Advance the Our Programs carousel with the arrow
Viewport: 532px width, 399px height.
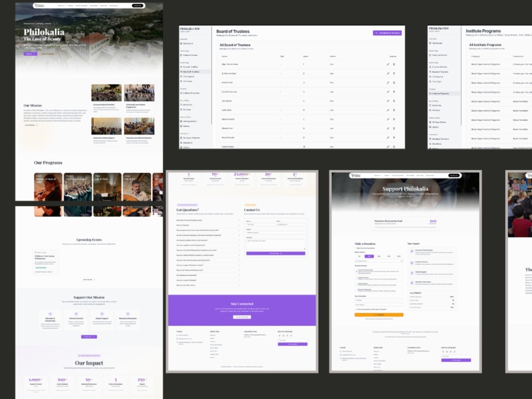[x=161, y=193]
